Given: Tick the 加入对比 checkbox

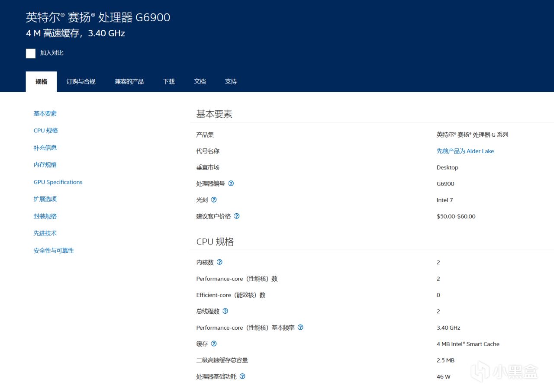Looking at the screenshot, I should [31, 53].
